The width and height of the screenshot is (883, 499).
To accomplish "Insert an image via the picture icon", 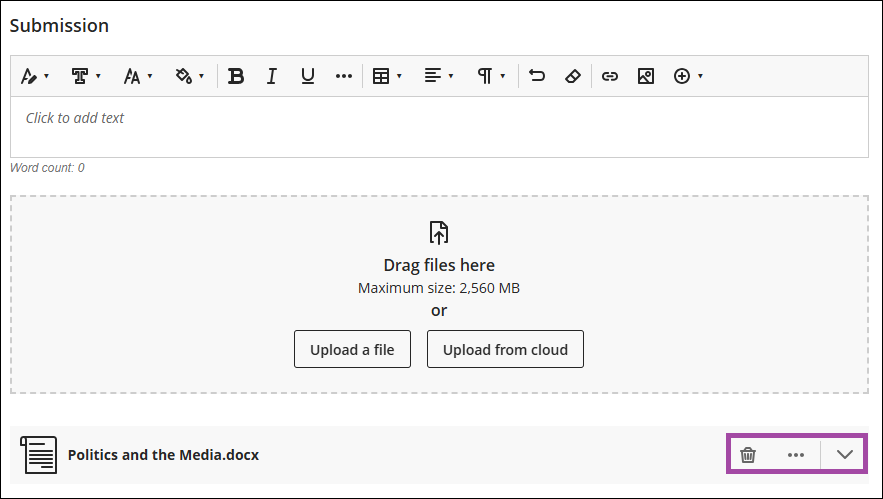I will [x=646, y=76].
